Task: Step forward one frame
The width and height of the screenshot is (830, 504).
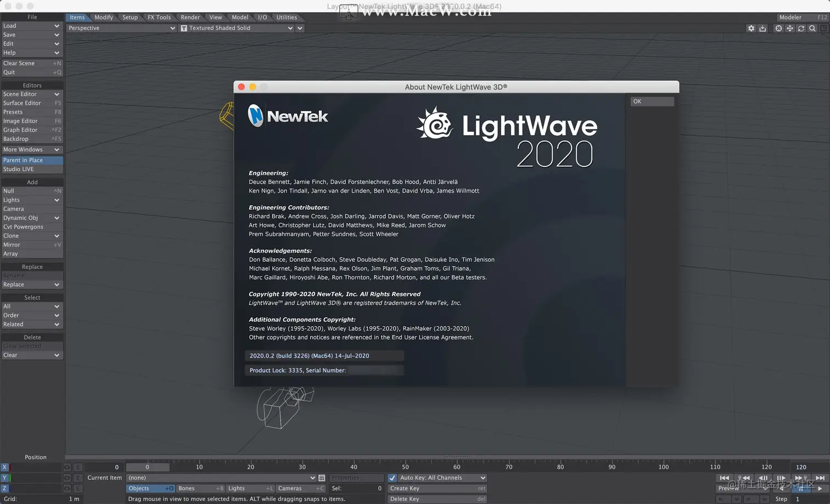Action: click(x=781, y=478)
